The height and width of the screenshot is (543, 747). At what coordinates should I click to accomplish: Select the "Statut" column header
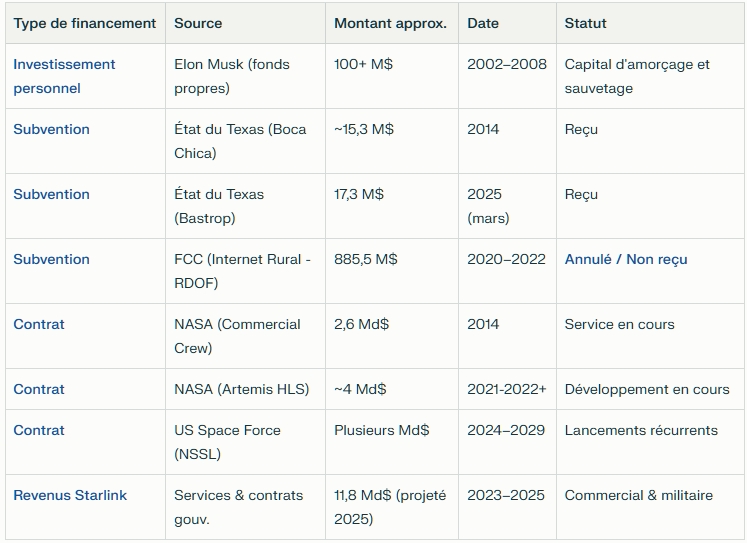(x=585, y=23)
